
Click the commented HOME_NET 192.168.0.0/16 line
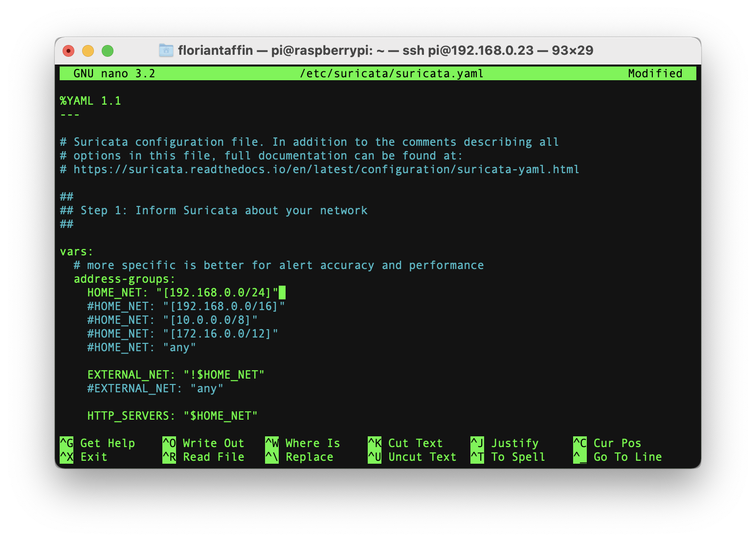(x=186, y=306)
